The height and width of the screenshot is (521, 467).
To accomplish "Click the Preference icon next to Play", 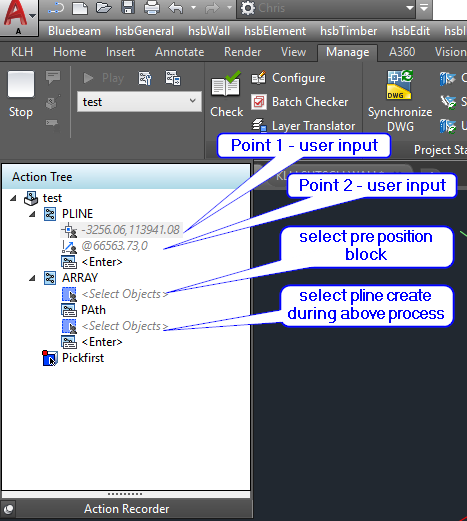I will tap(145, 78).
